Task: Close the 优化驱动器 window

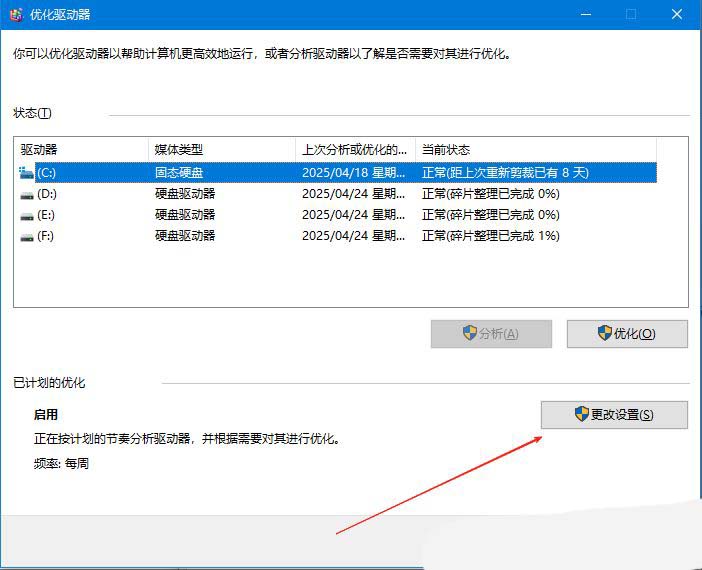Action: coord(676,14)
